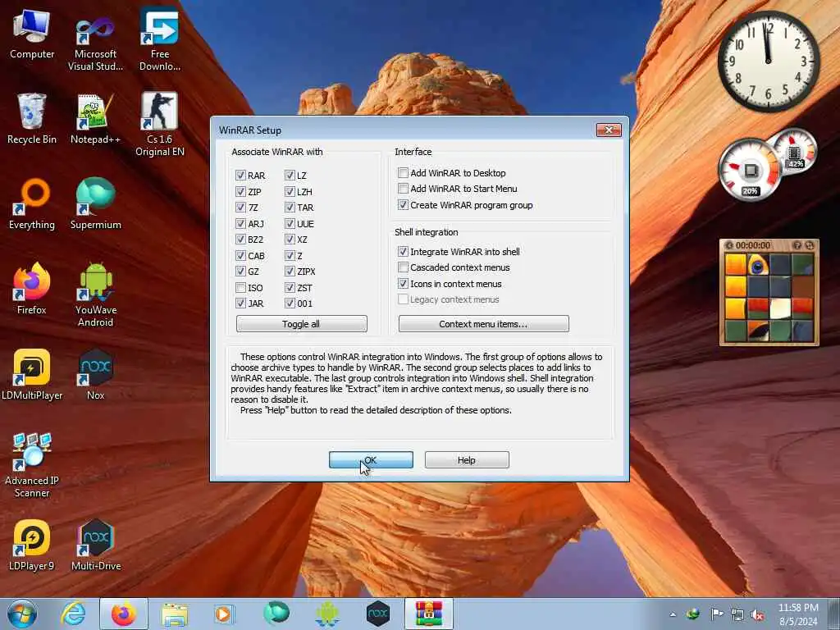This screenshot has height=630, width=840.
Task: Launch Internet Explorer from the taskbar
Action: (73, 614)
